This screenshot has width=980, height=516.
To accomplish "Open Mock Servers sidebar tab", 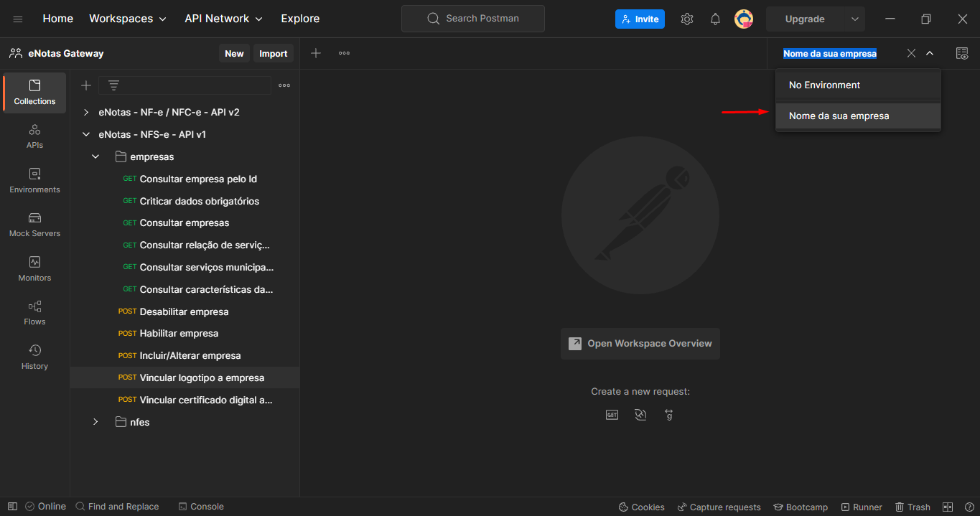I will [x=34, y=225].
